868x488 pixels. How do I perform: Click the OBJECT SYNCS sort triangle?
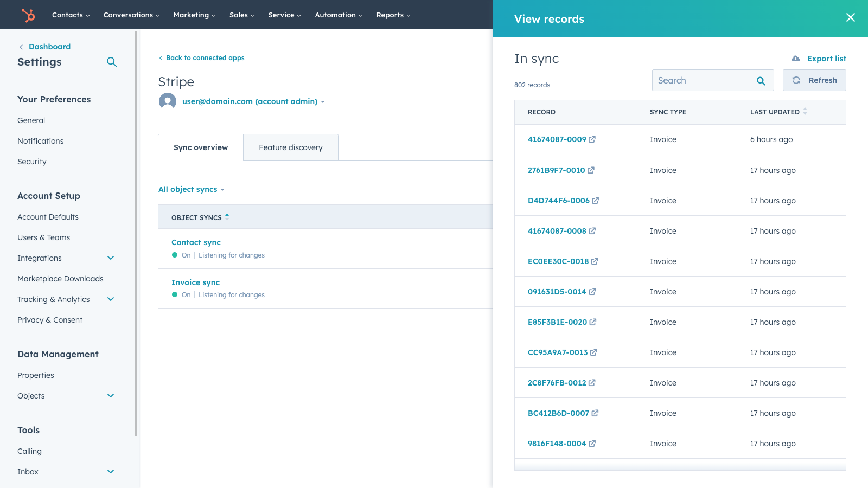point(227,215)
